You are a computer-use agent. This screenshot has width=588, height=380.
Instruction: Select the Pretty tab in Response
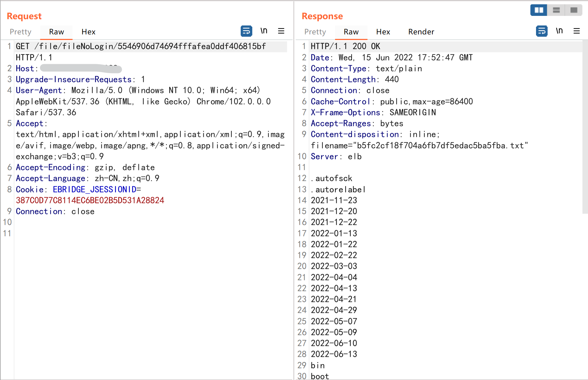[315, 32]
